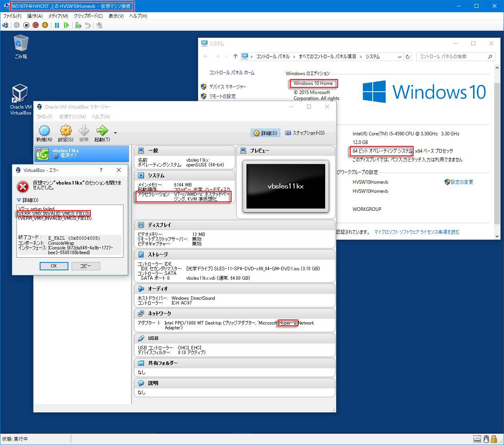The image size is (504, 445).
Task: Click the mouse status icon in VM status bar
Action: click(486, 439)
